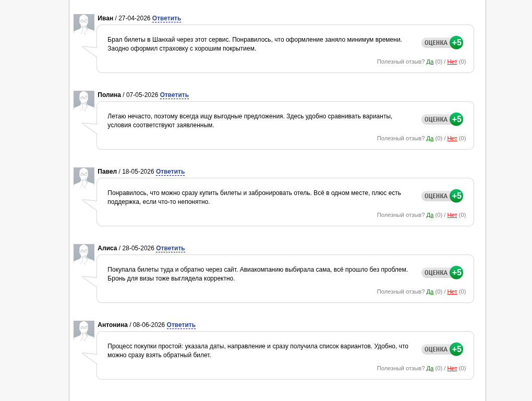Open Ответить link next to Полина
This screenshot has width=532, height=401.
[x=174, y=95]
